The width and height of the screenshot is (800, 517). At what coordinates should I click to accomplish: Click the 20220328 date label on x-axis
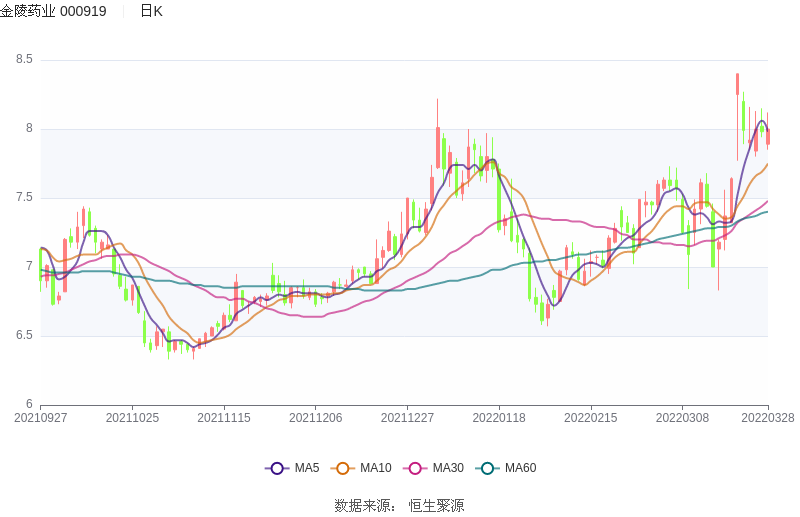768,418
